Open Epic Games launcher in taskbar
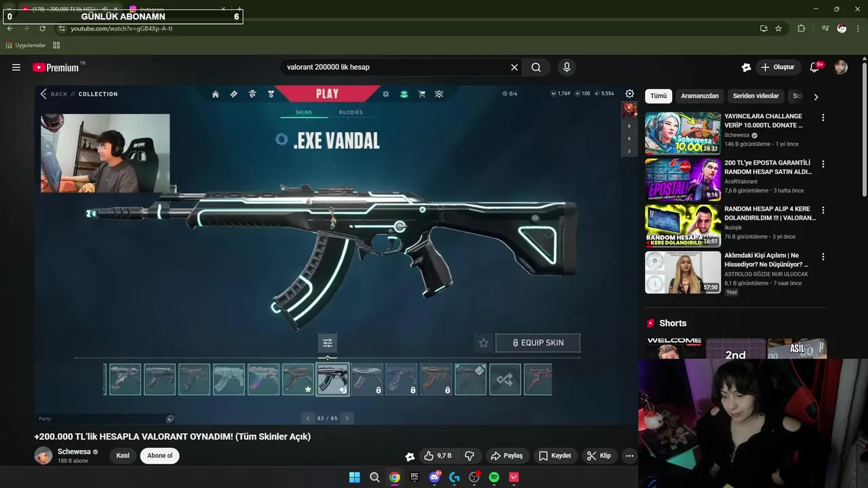This screenshot has width=868, height=488. click(x=414, y=477)
